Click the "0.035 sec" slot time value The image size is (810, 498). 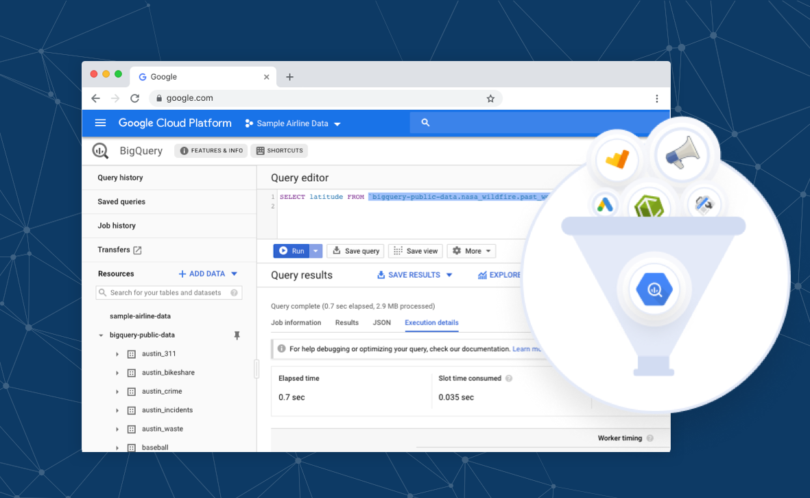coord(456,397)
